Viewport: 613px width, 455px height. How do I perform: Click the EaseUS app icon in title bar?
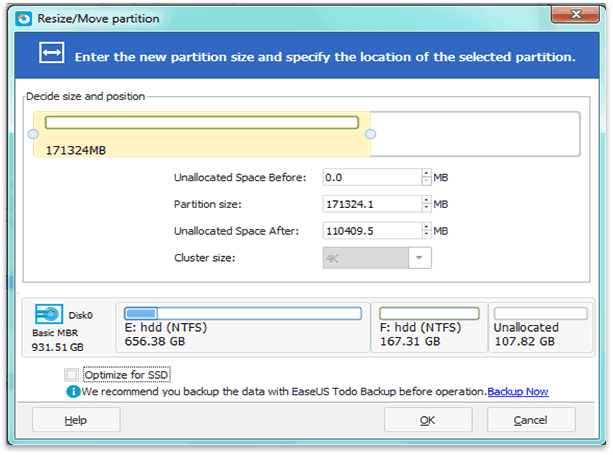tap(24, 18)
